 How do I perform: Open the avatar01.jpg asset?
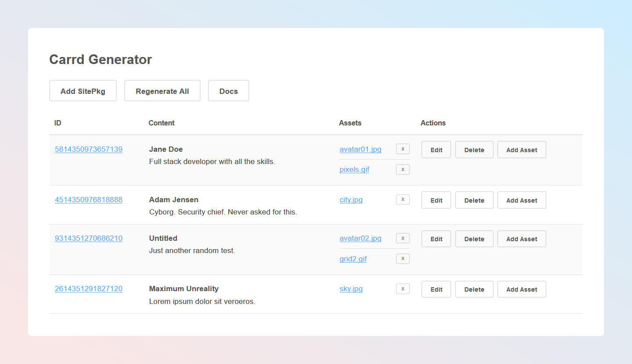360,149
